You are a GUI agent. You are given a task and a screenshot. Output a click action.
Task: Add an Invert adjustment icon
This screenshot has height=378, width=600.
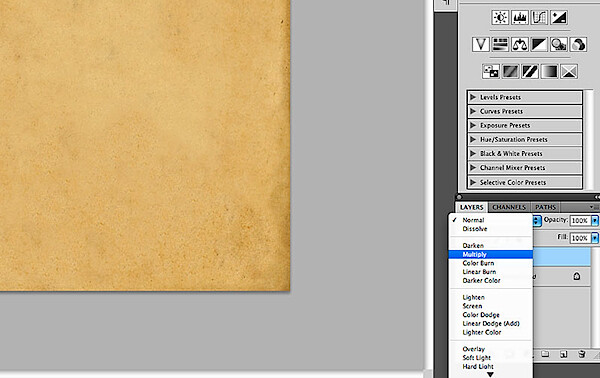(x=491, y=72)
